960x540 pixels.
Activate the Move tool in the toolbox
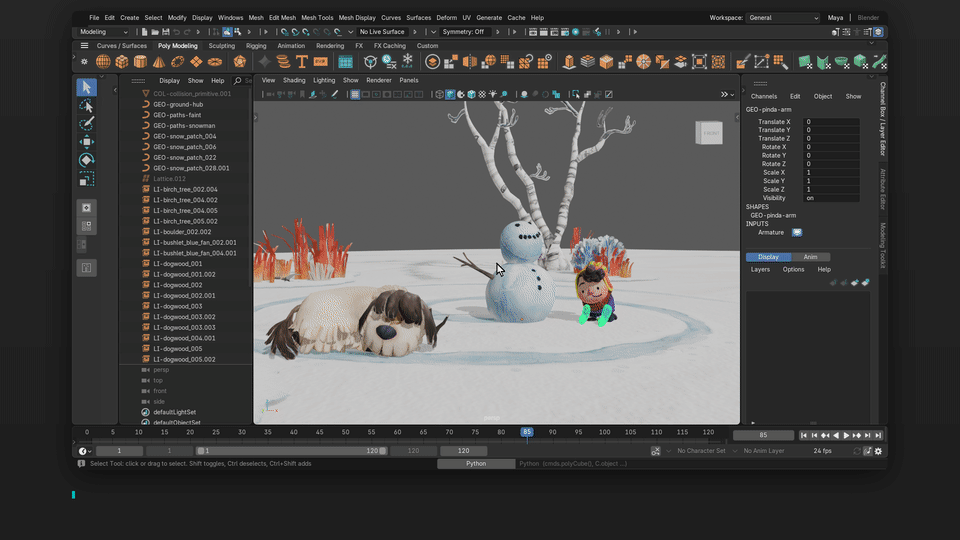point(86,142)
